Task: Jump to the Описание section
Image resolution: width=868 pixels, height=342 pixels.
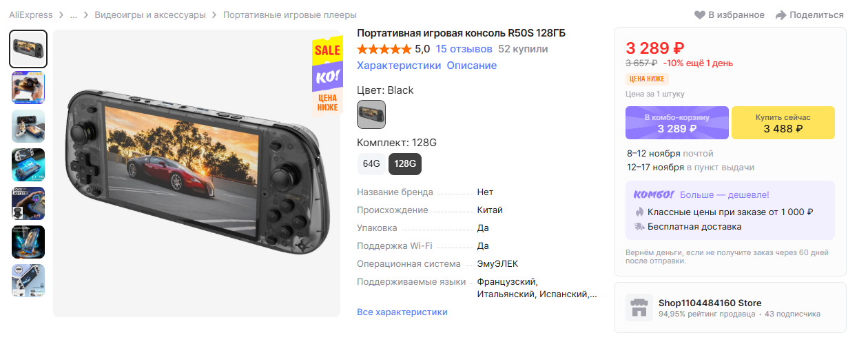Action: click(x=472, y=66)
